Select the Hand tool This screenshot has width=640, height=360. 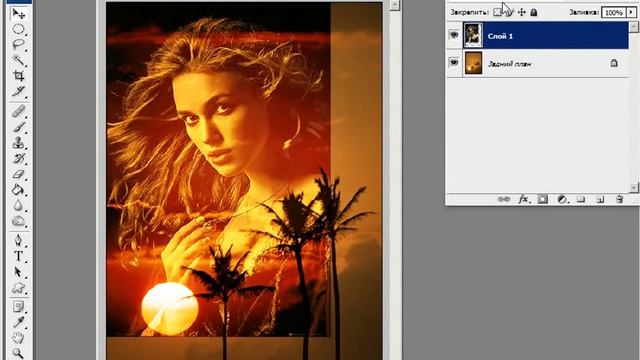18,338
